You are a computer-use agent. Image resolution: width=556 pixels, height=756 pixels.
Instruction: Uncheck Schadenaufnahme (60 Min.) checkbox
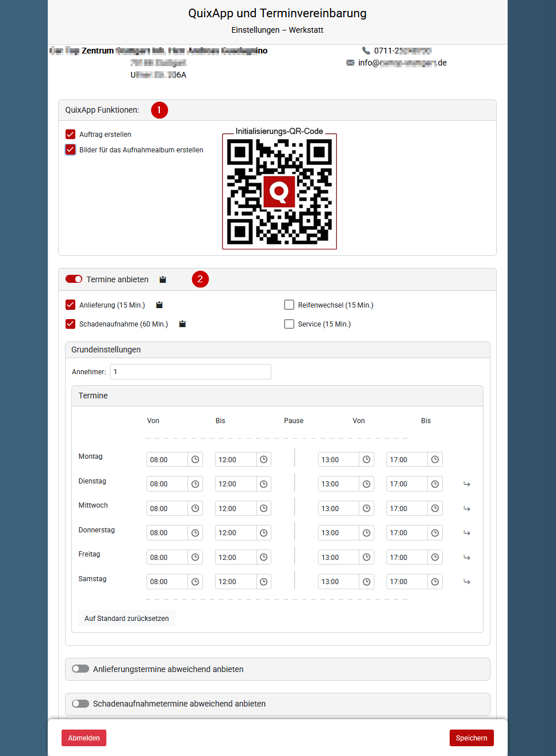point(71,324)
